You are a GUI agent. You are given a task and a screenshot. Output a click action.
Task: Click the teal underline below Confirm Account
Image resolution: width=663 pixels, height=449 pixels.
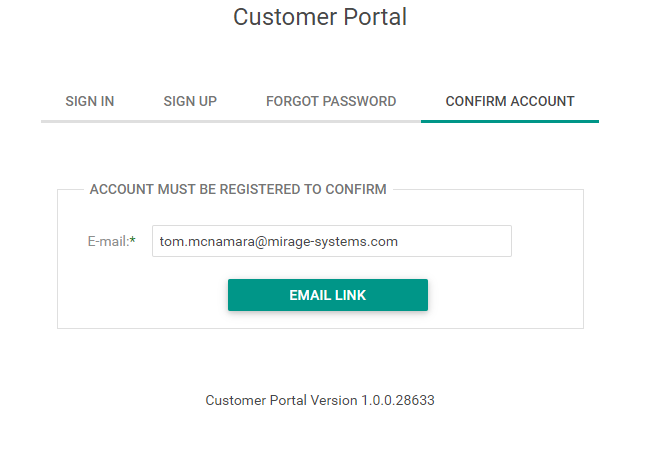[510, 121]
